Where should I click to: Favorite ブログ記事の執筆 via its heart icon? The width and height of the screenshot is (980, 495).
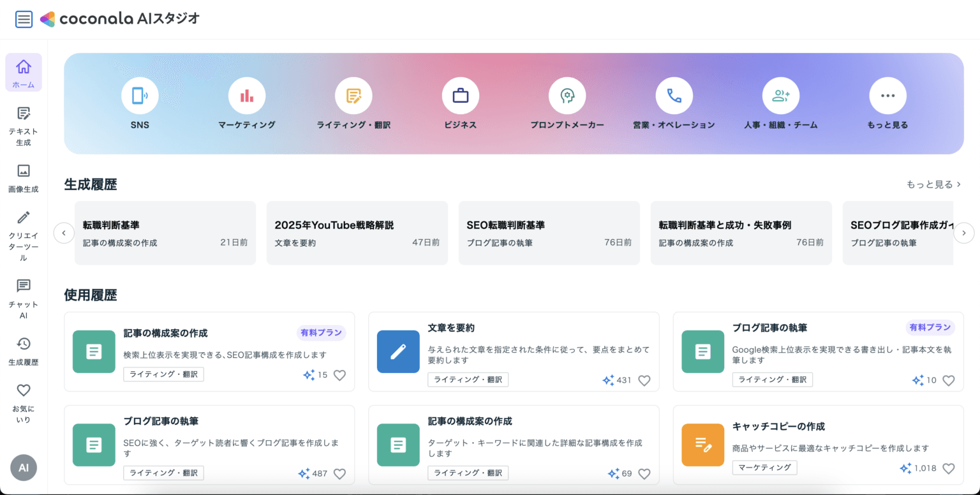[948, 380]
